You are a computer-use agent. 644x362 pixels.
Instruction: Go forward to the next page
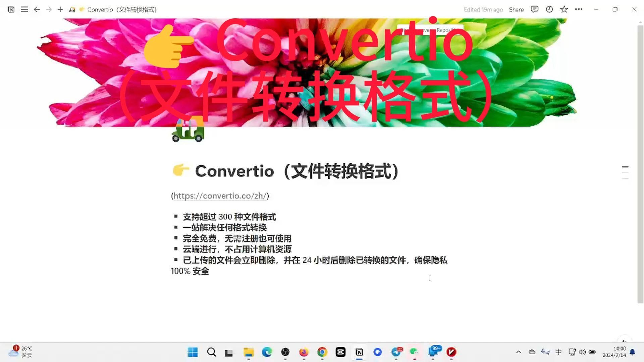click(x=49, y=9)
